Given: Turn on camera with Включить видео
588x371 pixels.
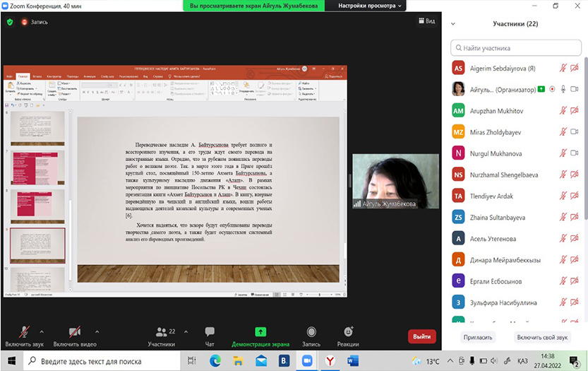Looking at the screenshot, I should (x=75, y=332).
